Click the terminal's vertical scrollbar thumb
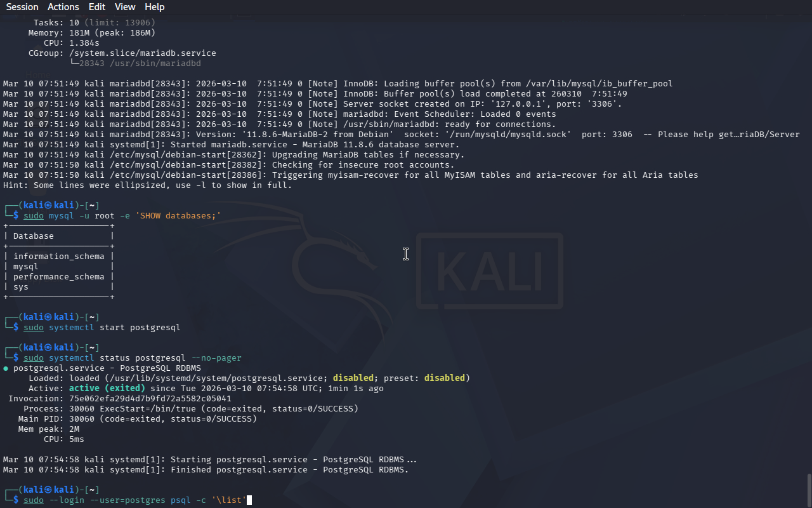This screenshot has width=812, height=508. (808, 489)
